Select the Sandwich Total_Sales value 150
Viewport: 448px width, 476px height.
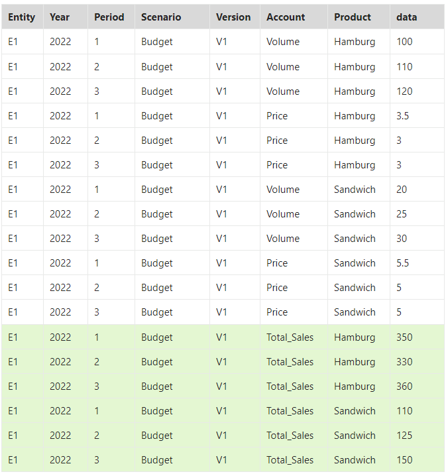[404, 460]
